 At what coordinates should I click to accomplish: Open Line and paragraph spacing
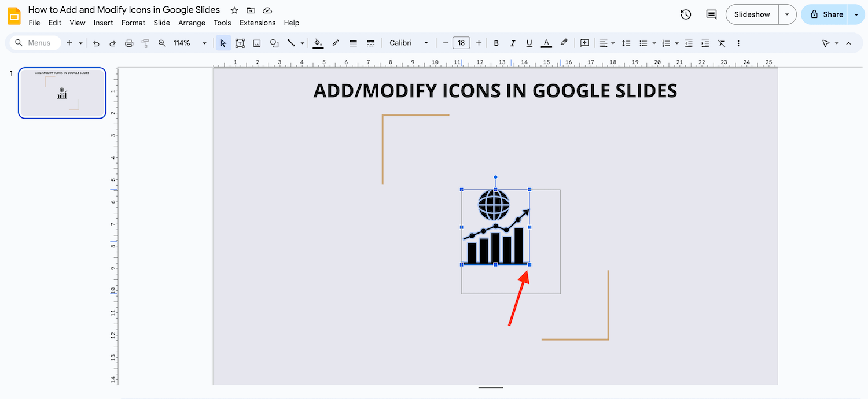click(626, 43)
